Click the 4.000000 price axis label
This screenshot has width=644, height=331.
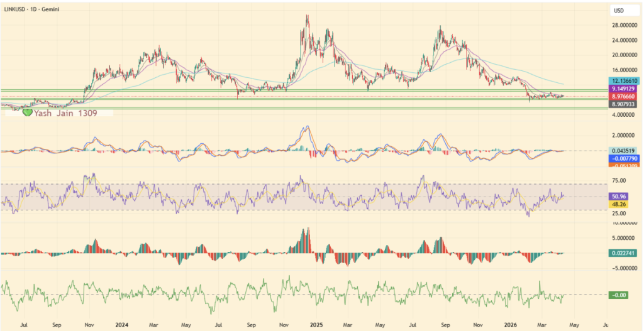[x=624, y=116]
